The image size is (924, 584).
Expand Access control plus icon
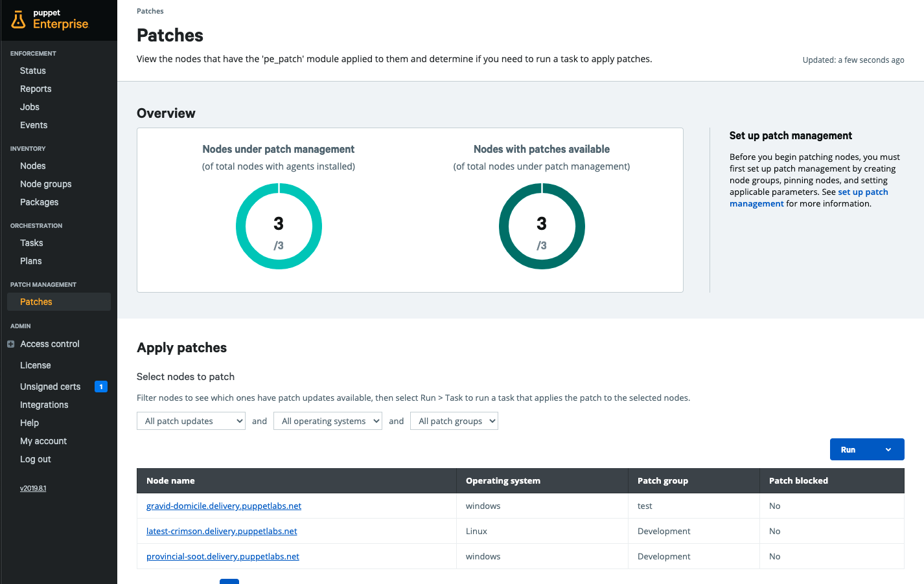coord(10,344)
